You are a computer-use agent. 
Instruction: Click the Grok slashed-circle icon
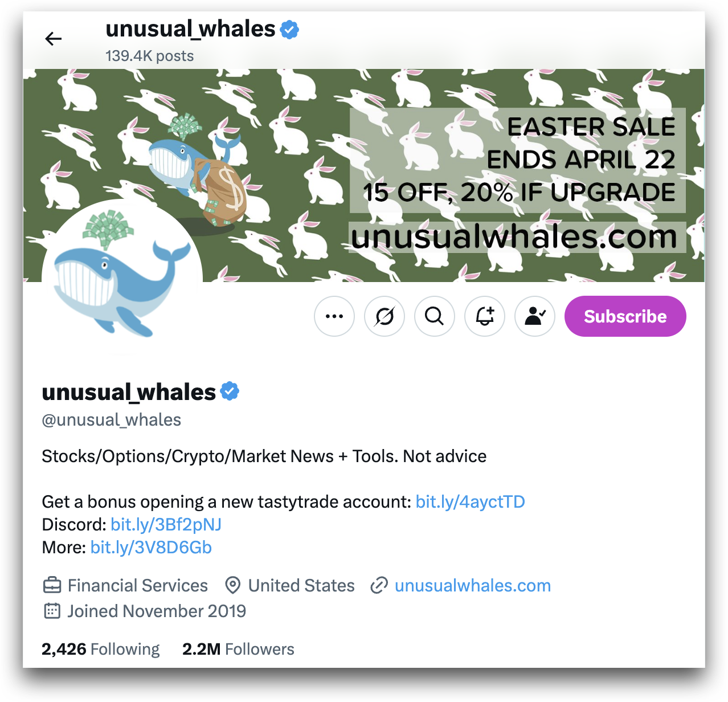click(x=385, y=316)
